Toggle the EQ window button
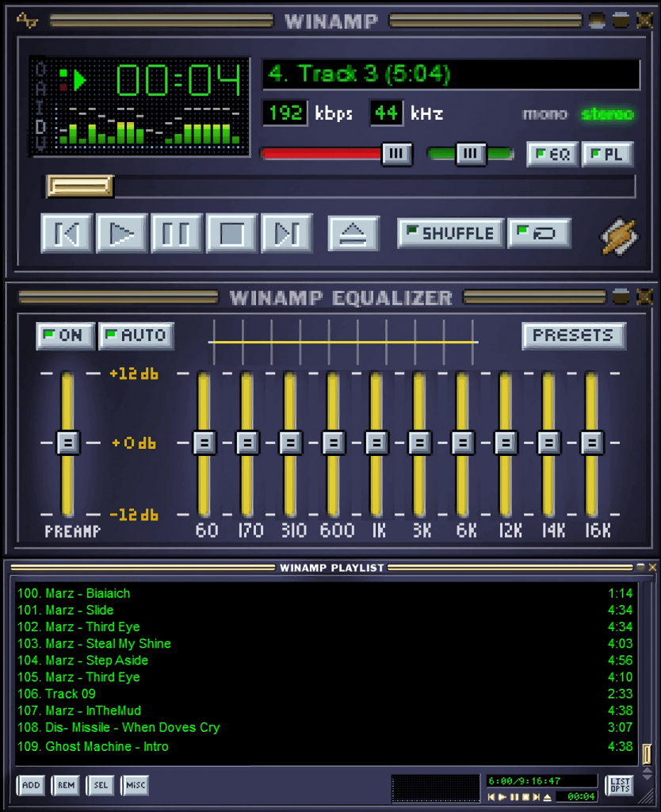 click(x=552, y=154)
